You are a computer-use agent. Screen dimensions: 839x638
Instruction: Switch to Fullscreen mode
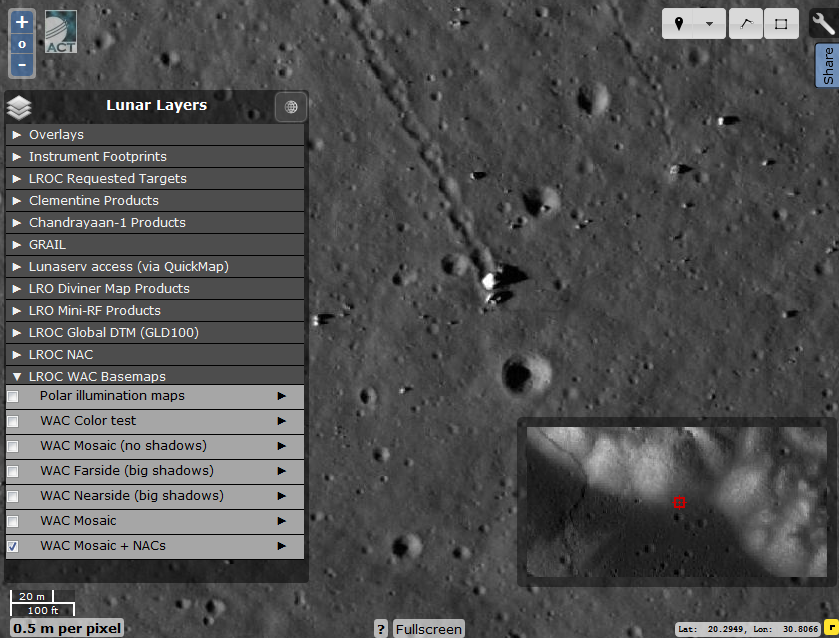click(x=429, y=629)
